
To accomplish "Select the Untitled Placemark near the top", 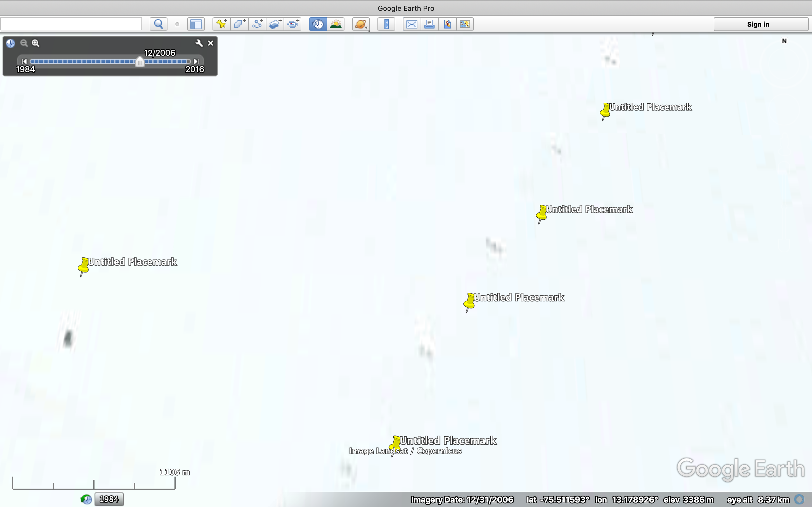I will coord(605,111).
